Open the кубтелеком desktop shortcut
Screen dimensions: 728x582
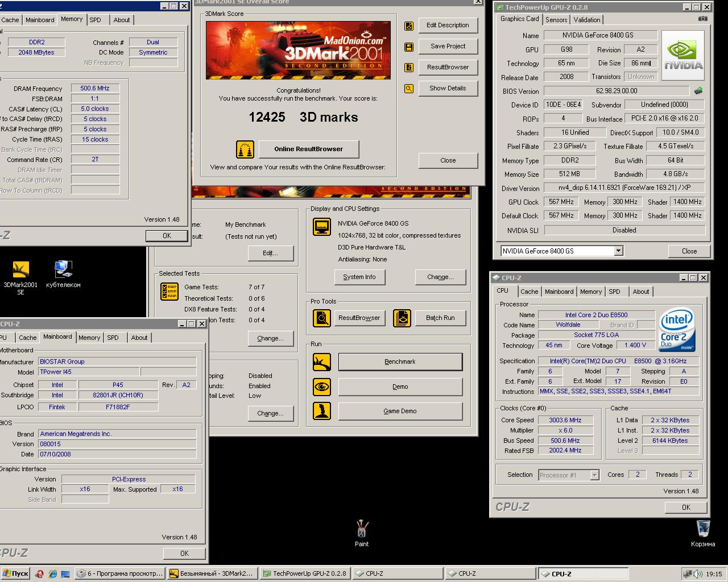point(63,275)
